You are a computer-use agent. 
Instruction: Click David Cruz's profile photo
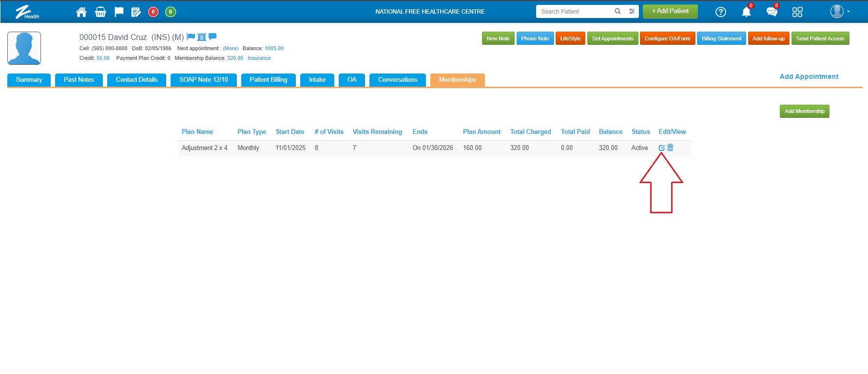24,48
